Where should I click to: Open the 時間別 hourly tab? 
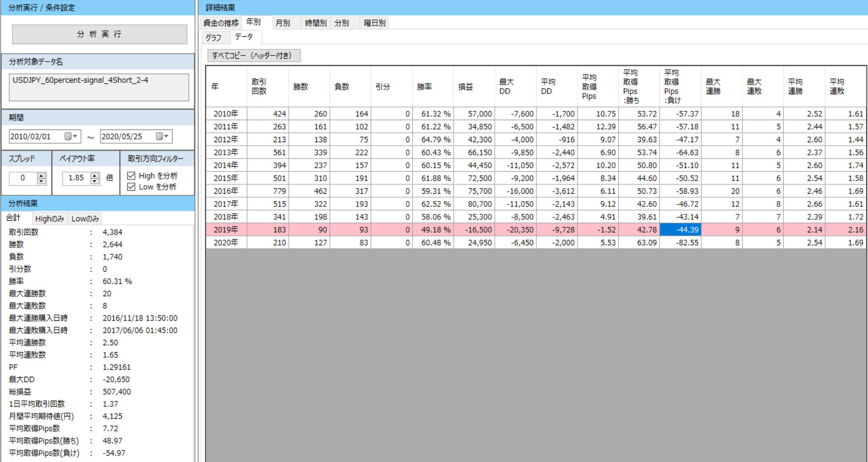316,23
